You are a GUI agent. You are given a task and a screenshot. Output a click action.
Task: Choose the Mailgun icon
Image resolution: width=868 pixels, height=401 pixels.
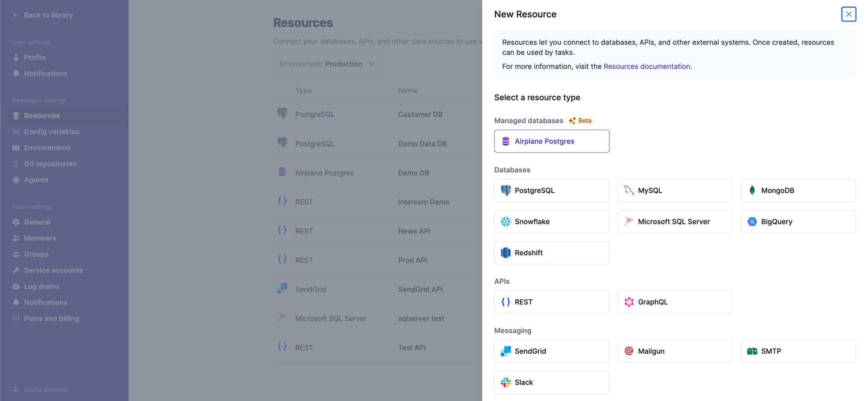click(x=629, y=351)
